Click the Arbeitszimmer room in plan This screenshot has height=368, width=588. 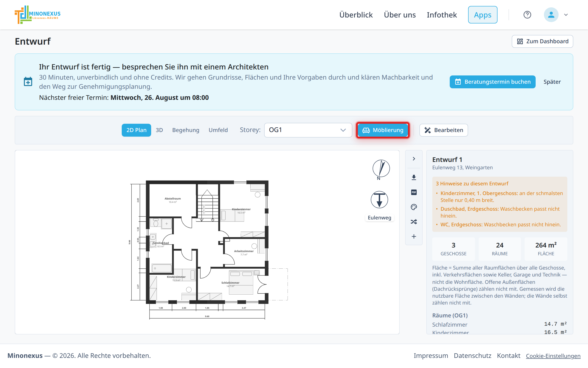[x=244, y=252]
